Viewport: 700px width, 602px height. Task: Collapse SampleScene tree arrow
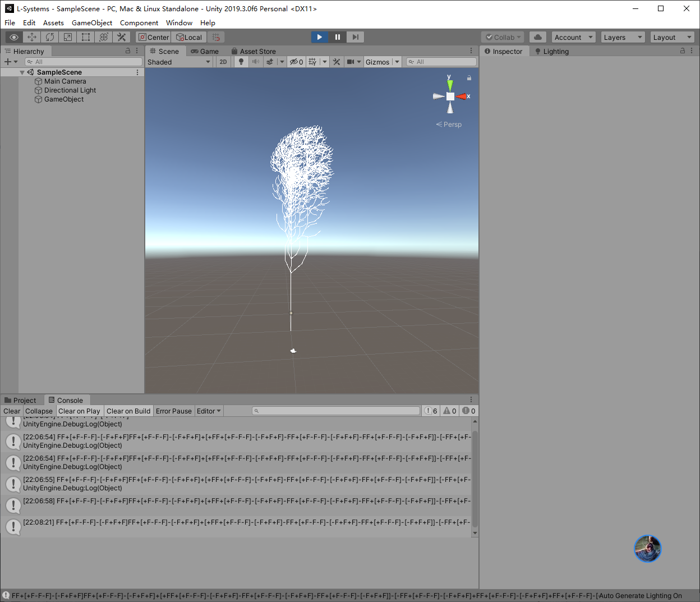click(x=22, y=72)
